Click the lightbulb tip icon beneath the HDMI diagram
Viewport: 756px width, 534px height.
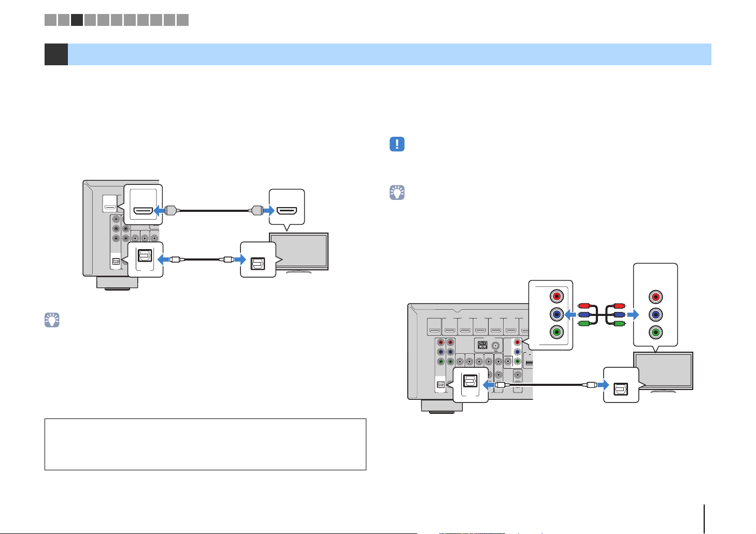click(x=52, y=320)
